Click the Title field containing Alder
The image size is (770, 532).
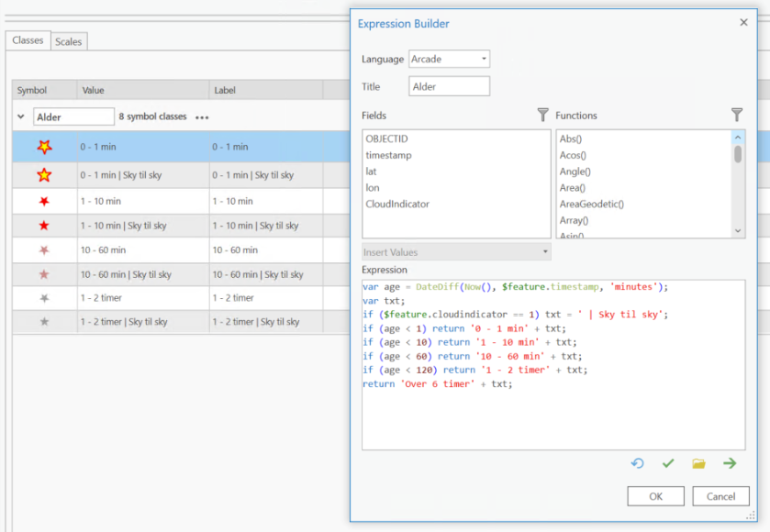(448, 84)
